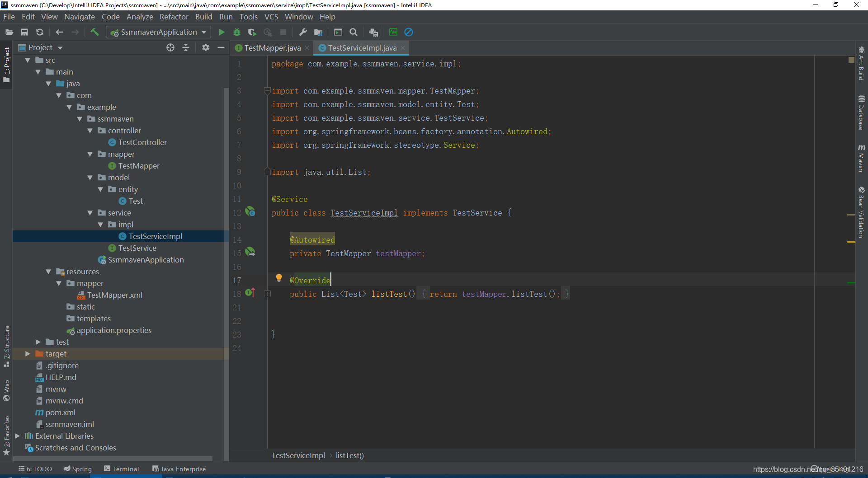The image size is (868, 478).
Task: Hide the Project panel with minus icon
Action: (221, 47)
